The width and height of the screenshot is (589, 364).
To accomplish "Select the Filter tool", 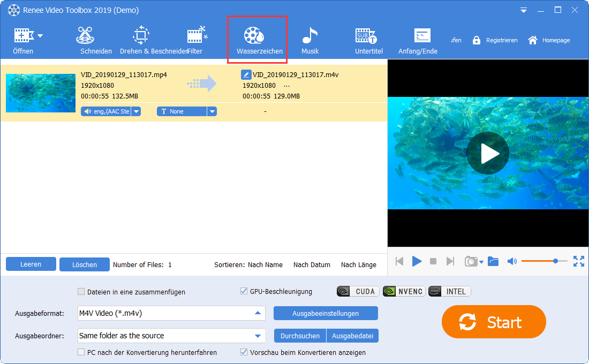I will [197, 37].
